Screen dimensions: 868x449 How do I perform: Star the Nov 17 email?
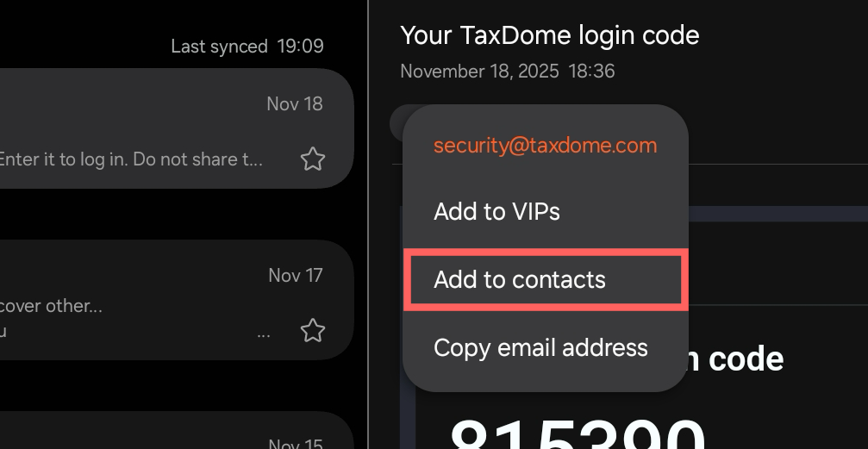coord(312,330)
